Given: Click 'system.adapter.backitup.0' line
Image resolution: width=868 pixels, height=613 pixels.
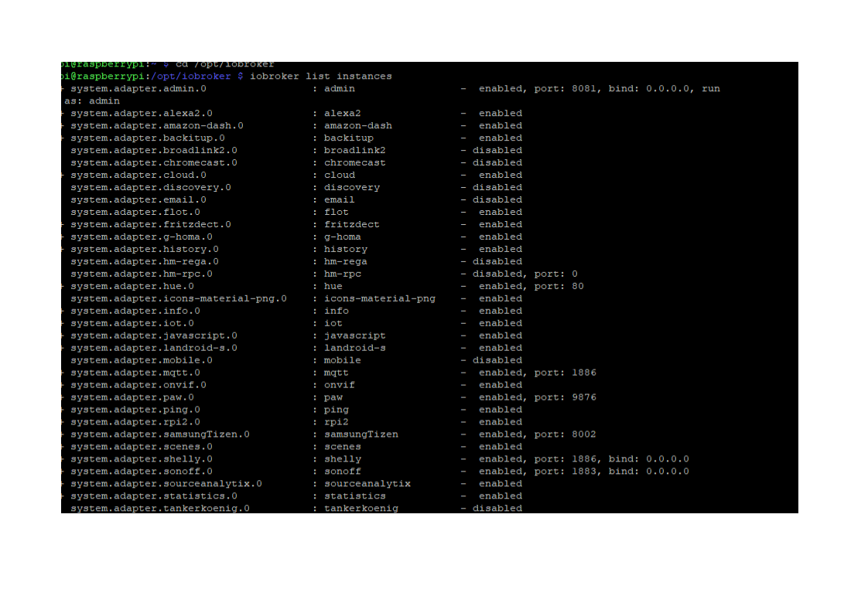Looking at the screenshot, I should [x=147, y=138].
